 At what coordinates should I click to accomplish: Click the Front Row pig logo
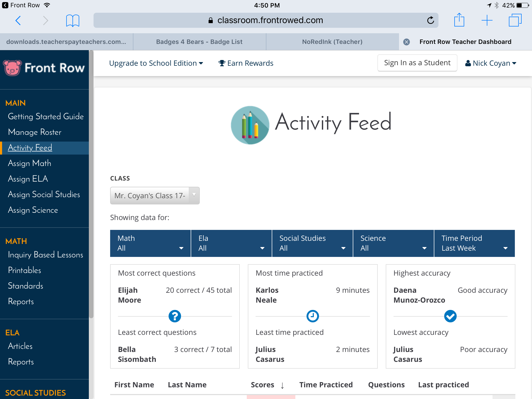[12, 68]
